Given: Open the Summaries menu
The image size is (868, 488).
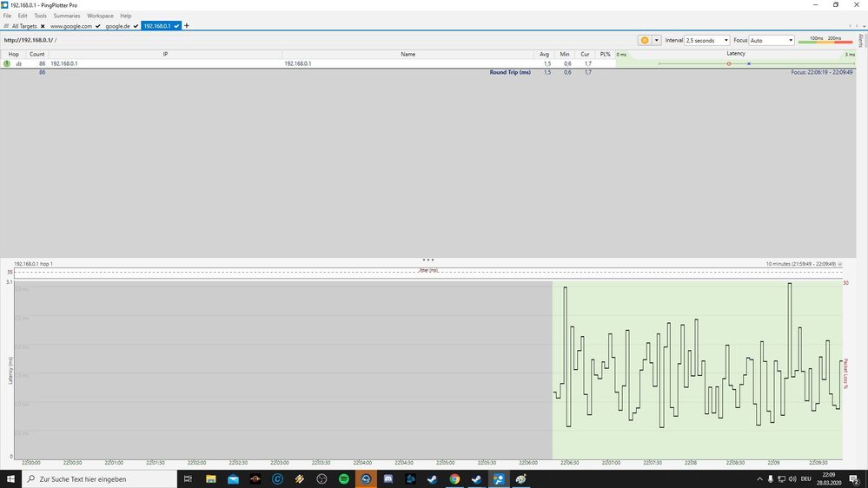Looking at the screenshot, I should click(67, 16).
